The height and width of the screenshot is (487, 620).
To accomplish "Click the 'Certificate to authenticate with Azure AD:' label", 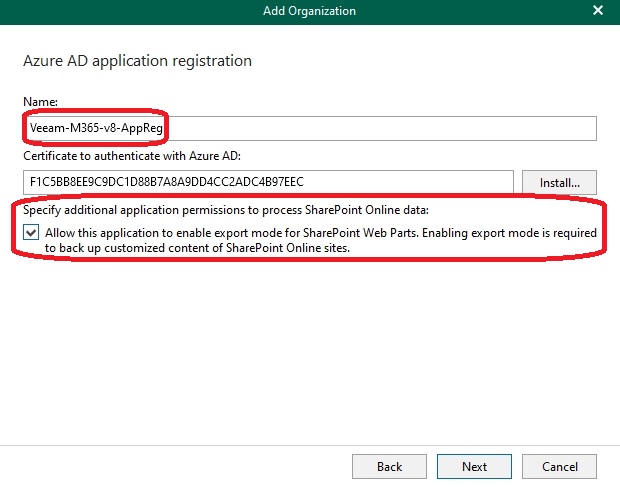I will (132, 156).
